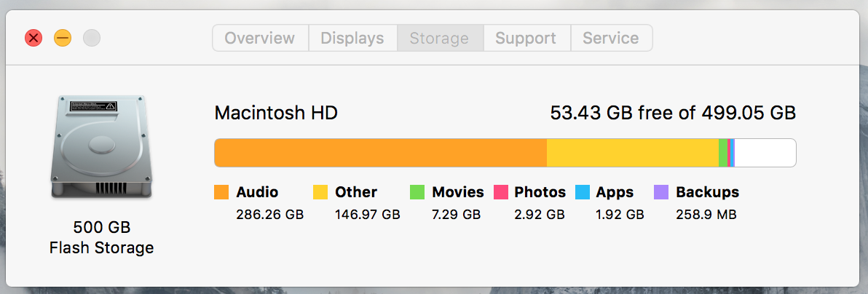Minimize the window with the yellow button
Screen dimensions: 868x294
[63, 38]
